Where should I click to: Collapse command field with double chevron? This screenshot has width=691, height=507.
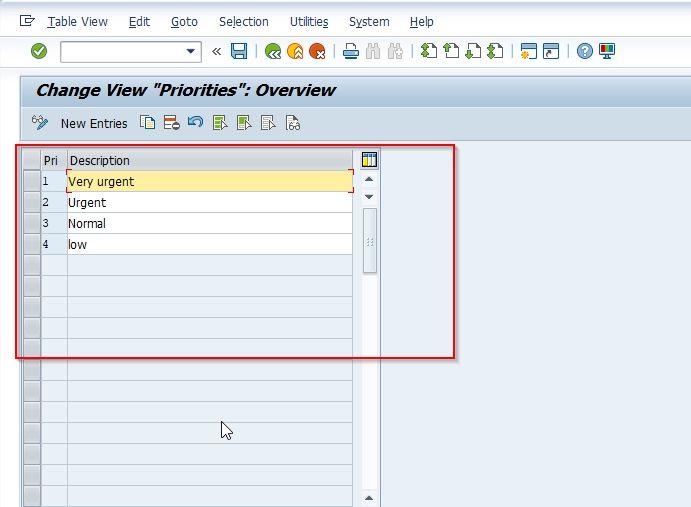click(216, 52)
